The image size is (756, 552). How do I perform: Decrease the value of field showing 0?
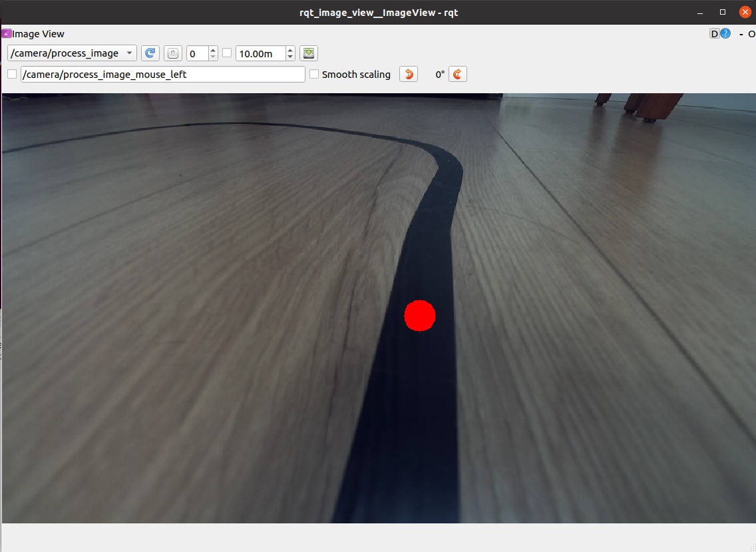point(213,57)
